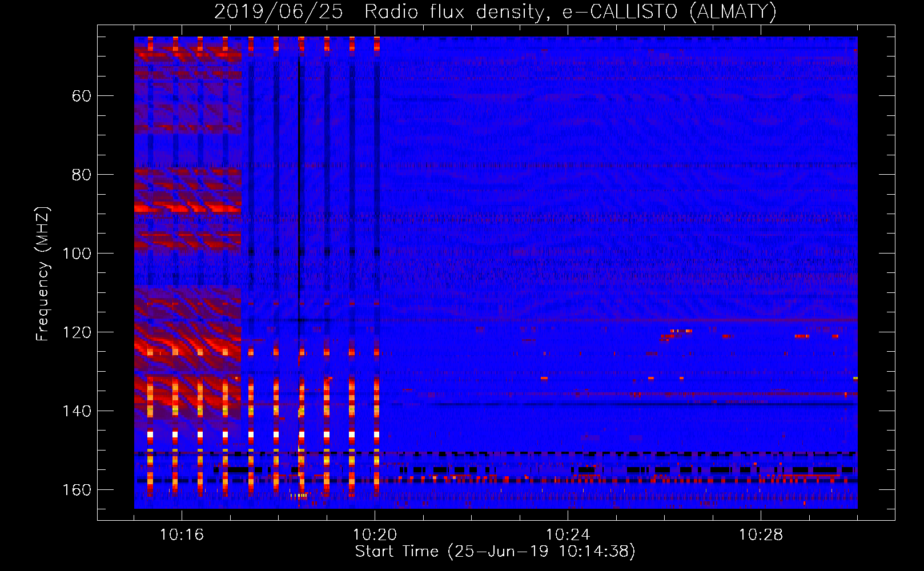Click the y-axis tick label '60'
This screenshot has height=571, width=924.
82,96
